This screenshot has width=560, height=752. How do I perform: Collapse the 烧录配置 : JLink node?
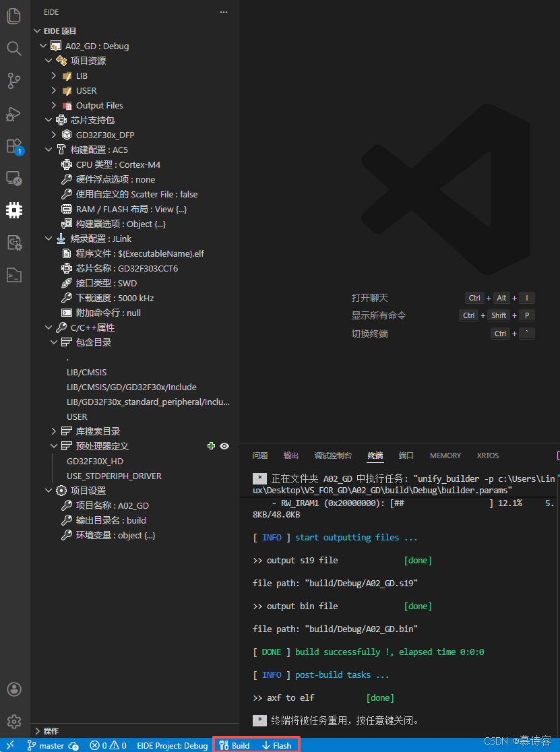pyautogui.click(x=49, y=239)
